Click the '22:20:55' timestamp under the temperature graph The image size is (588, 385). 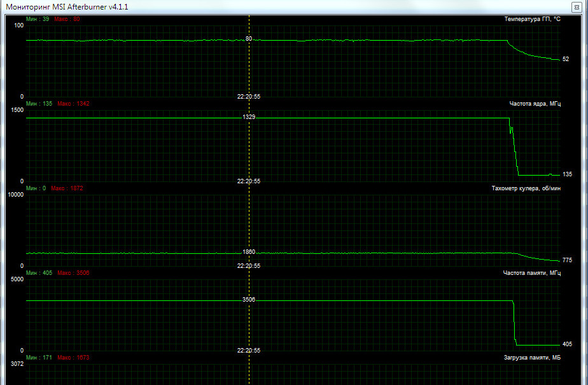249,96
